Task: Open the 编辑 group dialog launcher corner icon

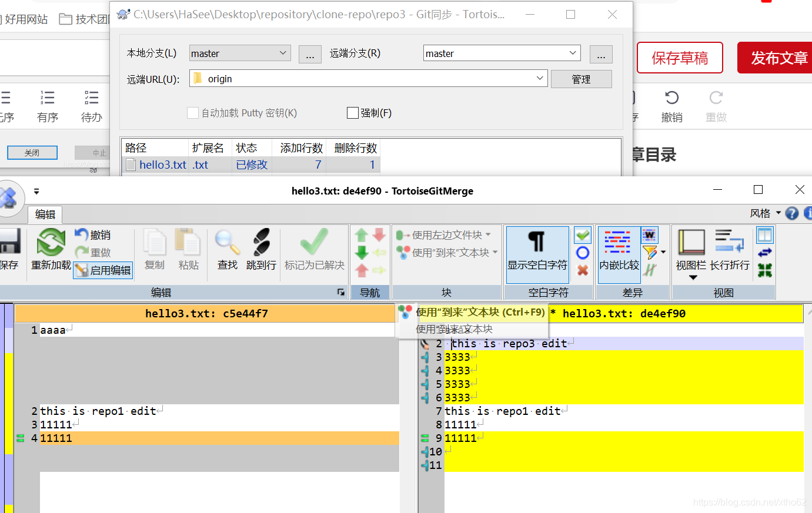Action: (x=341, y=292)
